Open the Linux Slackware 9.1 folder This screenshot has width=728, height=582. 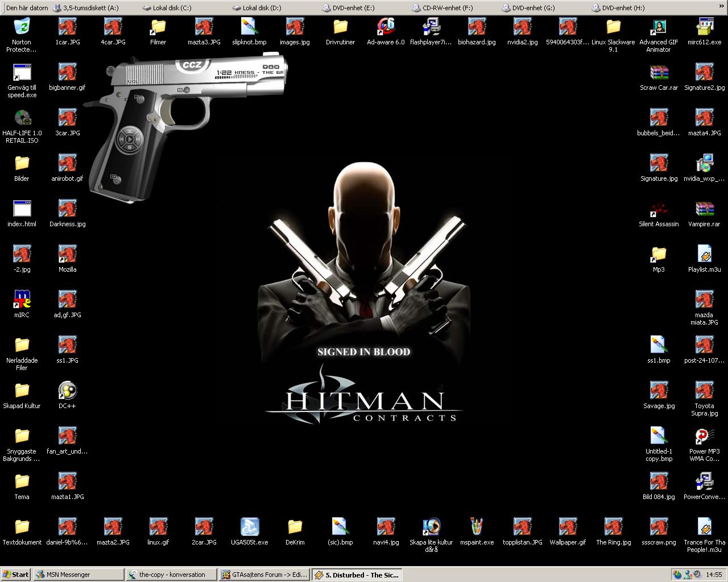click(613, 34)
